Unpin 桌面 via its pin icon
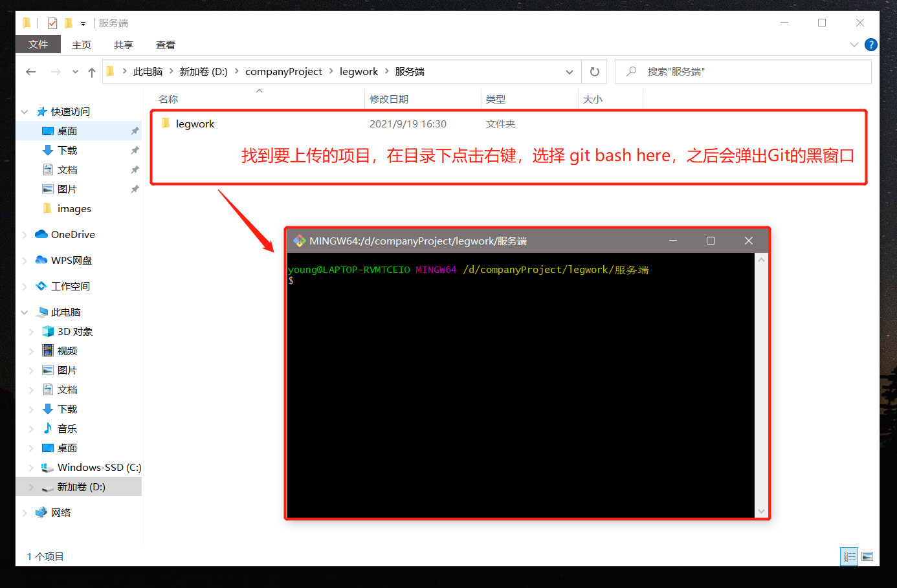897x588 pixels. pos(135,131)
